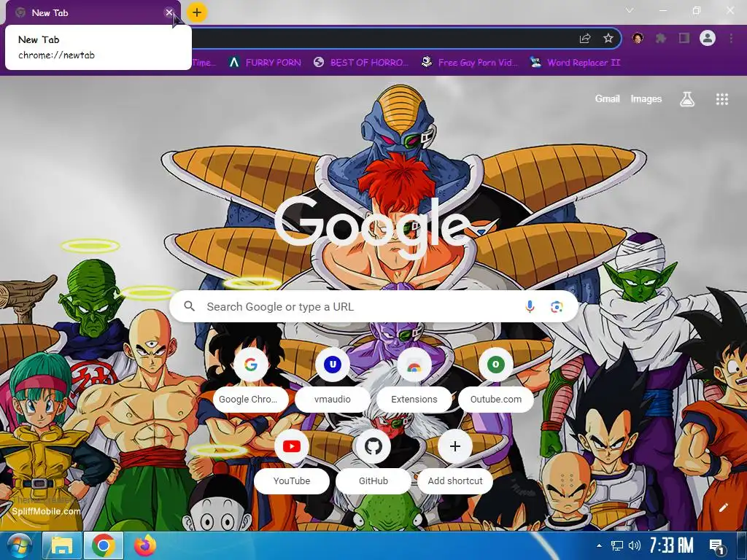
Task: Open the FURRY PORN bookmark
Action: [265, 63]
